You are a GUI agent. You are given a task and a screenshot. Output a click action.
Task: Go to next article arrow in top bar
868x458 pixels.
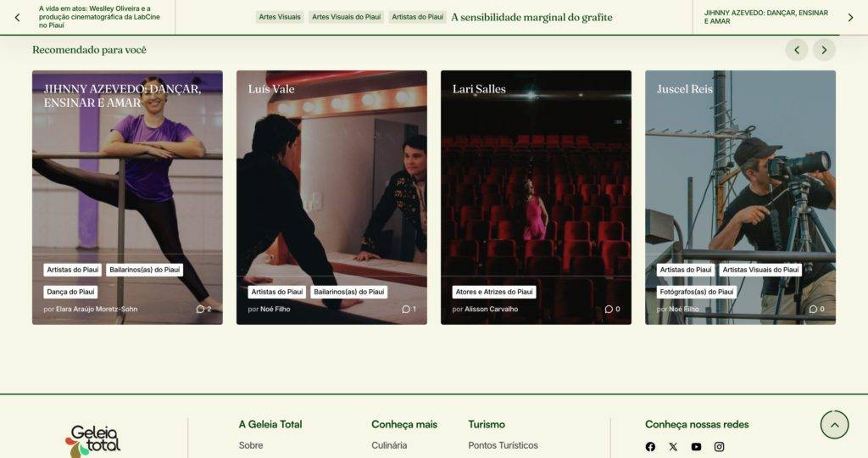[850, 17]
